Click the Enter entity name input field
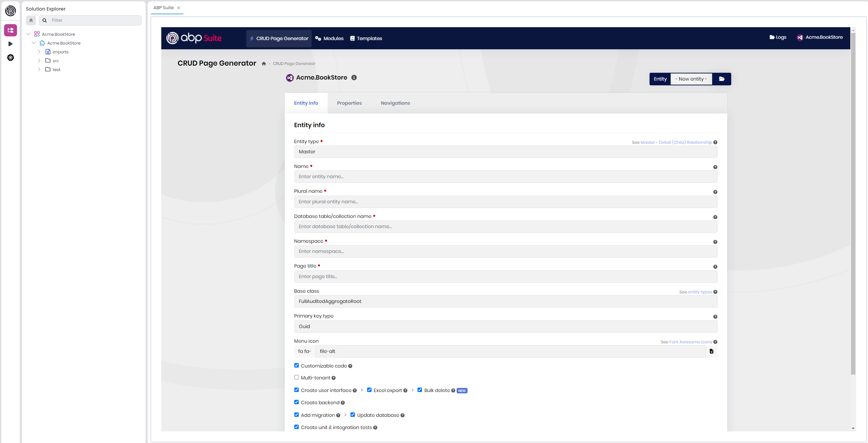Screen dimensions: 868x443 point(505,176)
